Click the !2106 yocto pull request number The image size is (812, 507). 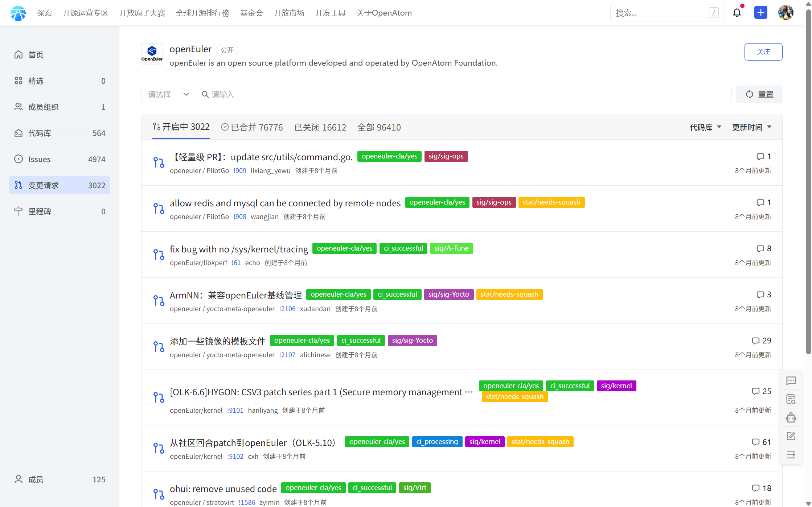tap(287, 309)
